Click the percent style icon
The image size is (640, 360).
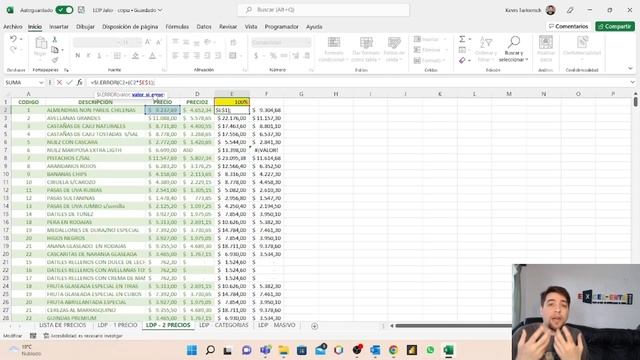pyautogui.click(x=273, y=56)
